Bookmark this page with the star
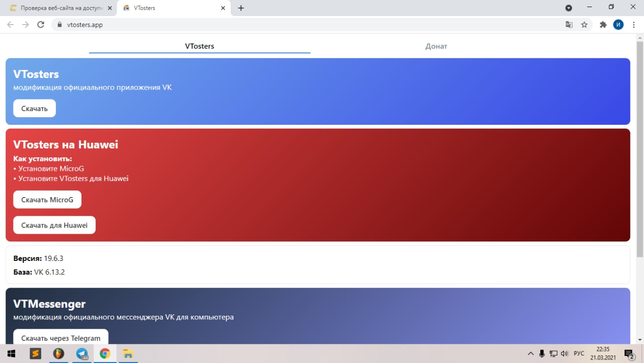Viewport: 644px width, 363px height. pos(584,25)
